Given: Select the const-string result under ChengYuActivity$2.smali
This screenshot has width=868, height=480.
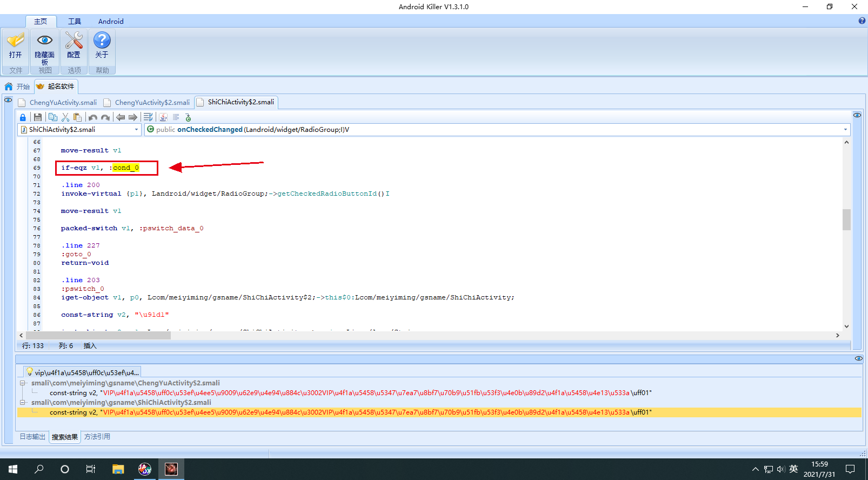Looking at the screenshot, I should pyautogui.click(x=351, y=393).
